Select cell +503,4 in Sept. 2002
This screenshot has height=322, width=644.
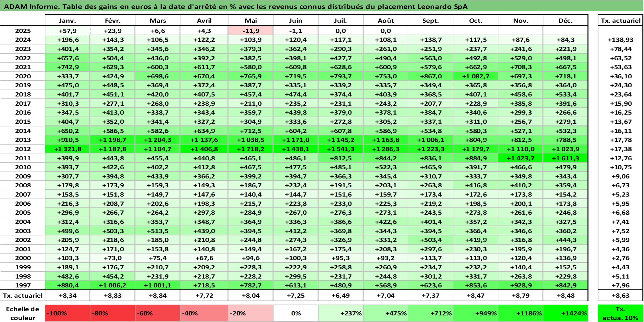click(431, 240)
